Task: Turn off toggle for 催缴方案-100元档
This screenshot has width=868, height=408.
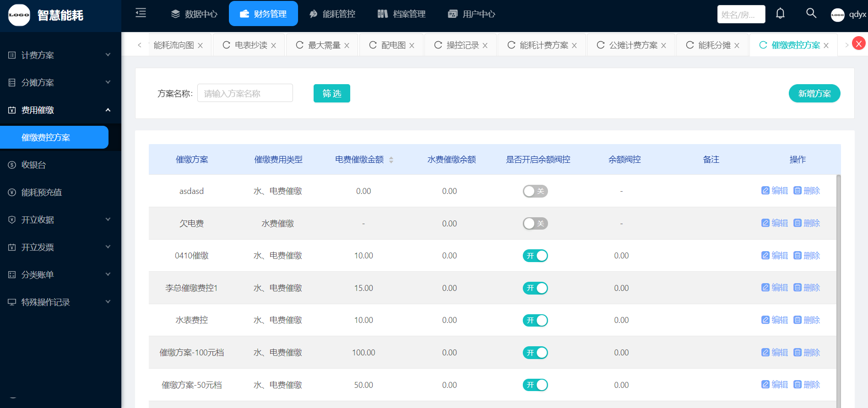Action: (x=535, y=353)
